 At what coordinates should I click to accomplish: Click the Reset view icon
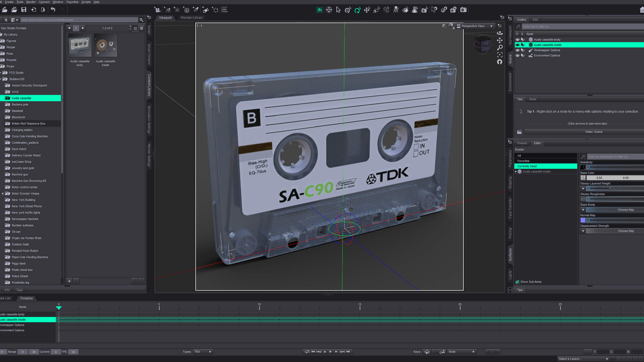click(500, 62)
